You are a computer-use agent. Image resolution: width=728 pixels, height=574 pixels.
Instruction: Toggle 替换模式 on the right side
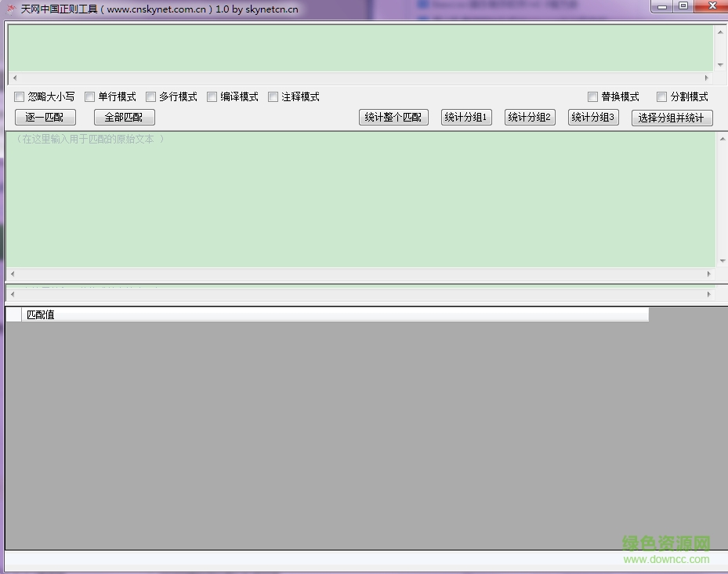593,96
